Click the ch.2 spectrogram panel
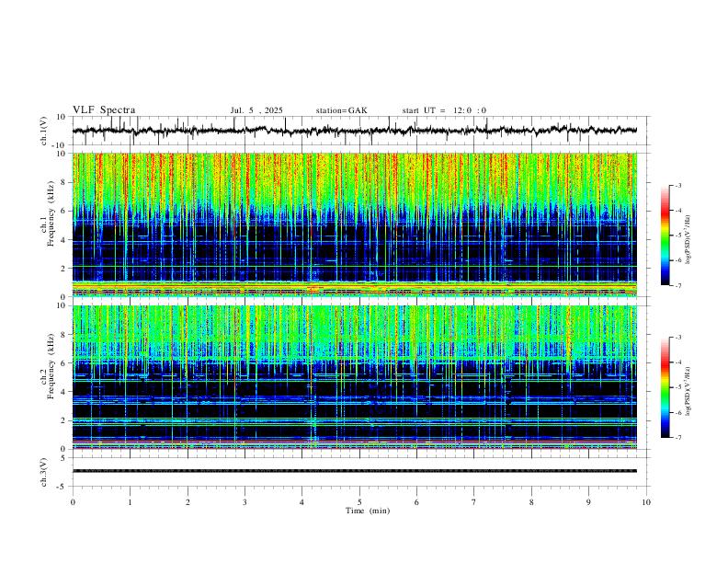The image size is (728, 563). [x=355, y=377]
